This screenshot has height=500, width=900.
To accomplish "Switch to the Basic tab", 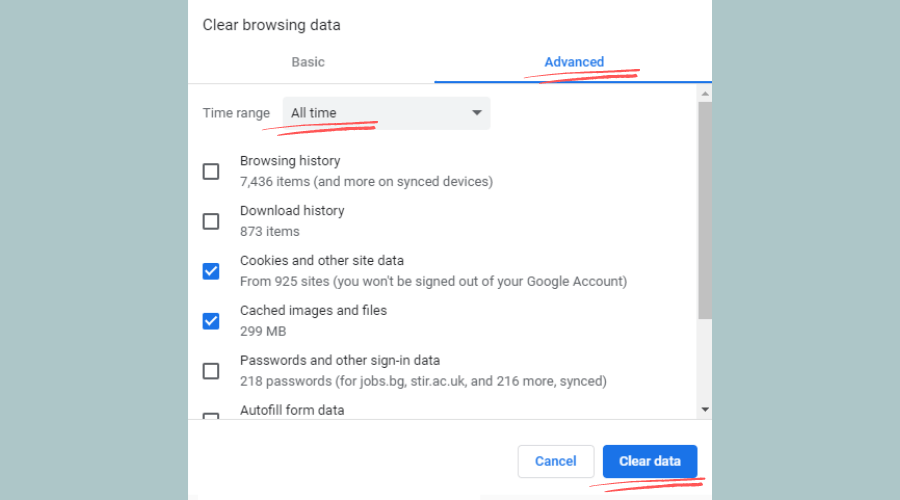I will [x=308, y=62].
